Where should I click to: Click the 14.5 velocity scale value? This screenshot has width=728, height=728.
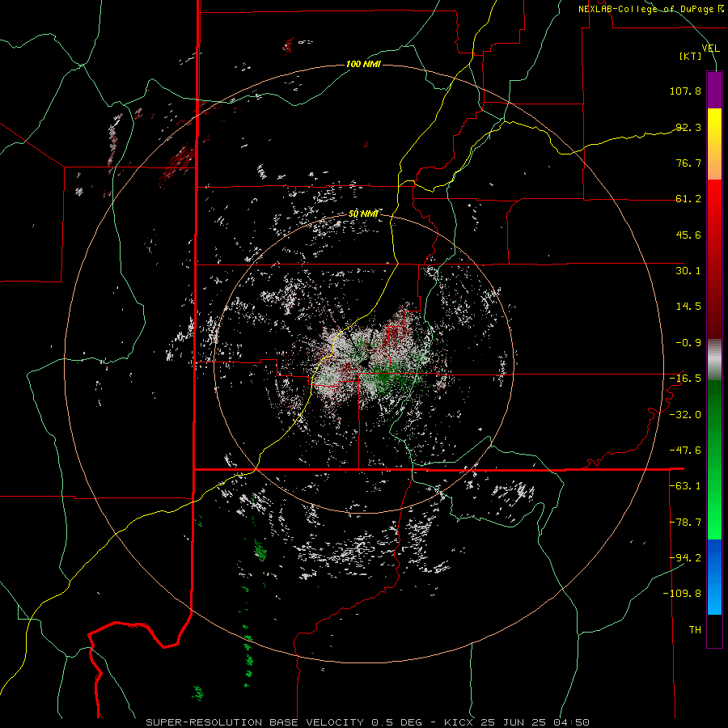pyautogui.click(x=688, y=307)
